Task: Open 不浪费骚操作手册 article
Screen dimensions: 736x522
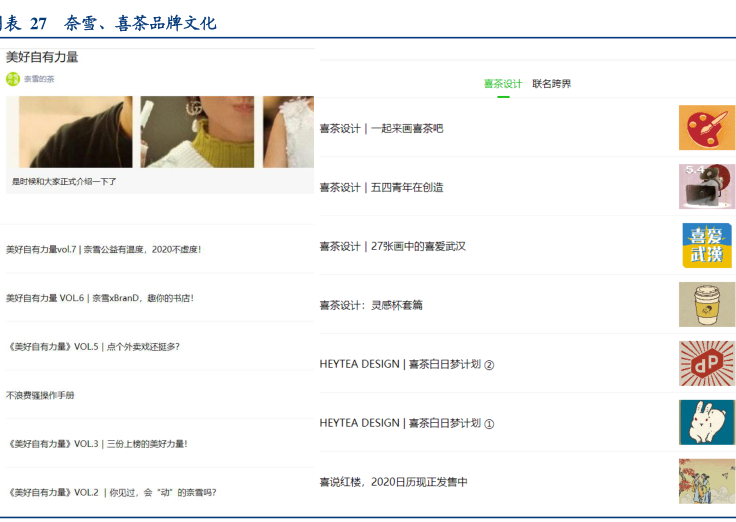Action: point(40,395)
